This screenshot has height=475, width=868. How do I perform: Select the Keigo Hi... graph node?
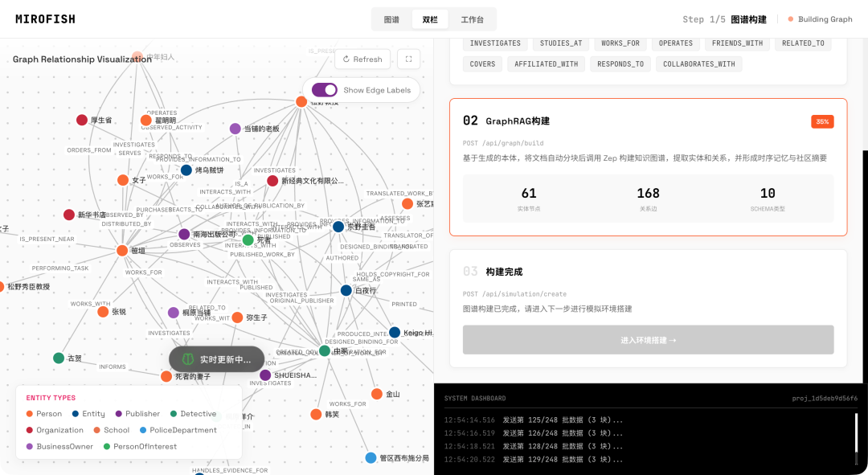[395, 332]
